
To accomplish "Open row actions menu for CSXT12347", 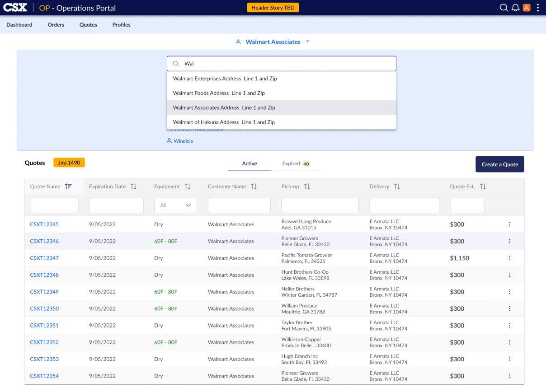I will point(510,258).
